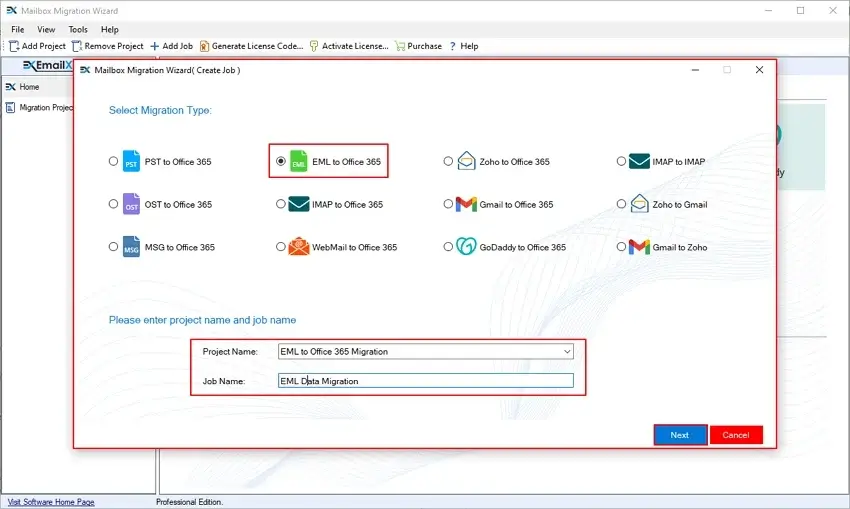Image resolution: width=850 pixels, height=509 pixels.
Task: Select PST to Office 365 radio button
Action: 113,161
